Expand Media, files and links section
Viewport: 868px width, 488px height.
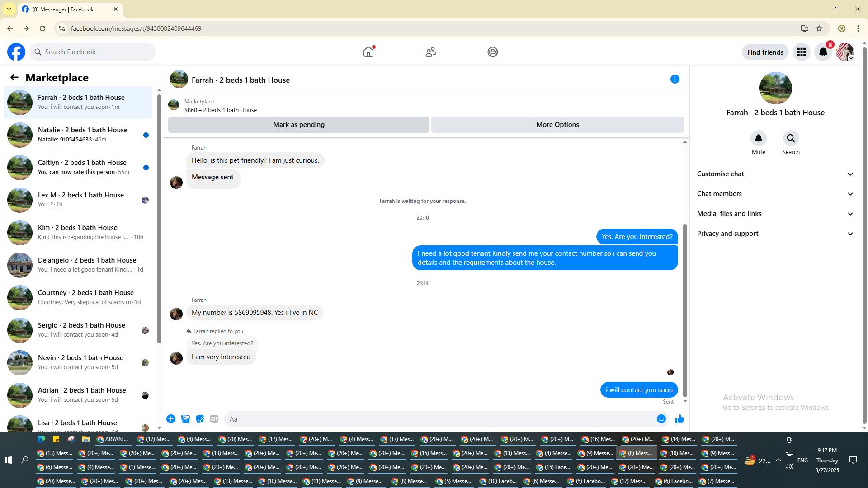[x=775, y=214]
